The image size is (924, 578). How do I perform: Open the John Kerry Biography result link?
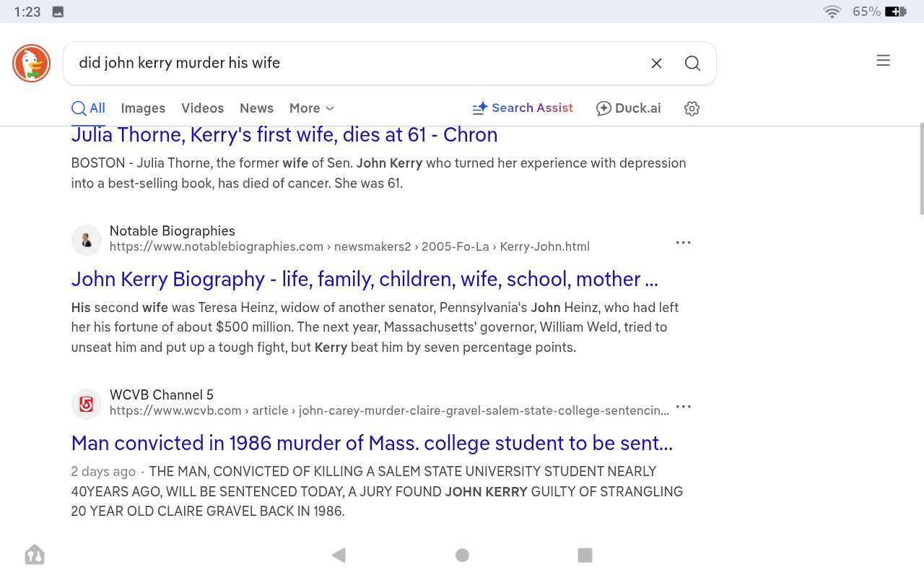tap(365, 279)
